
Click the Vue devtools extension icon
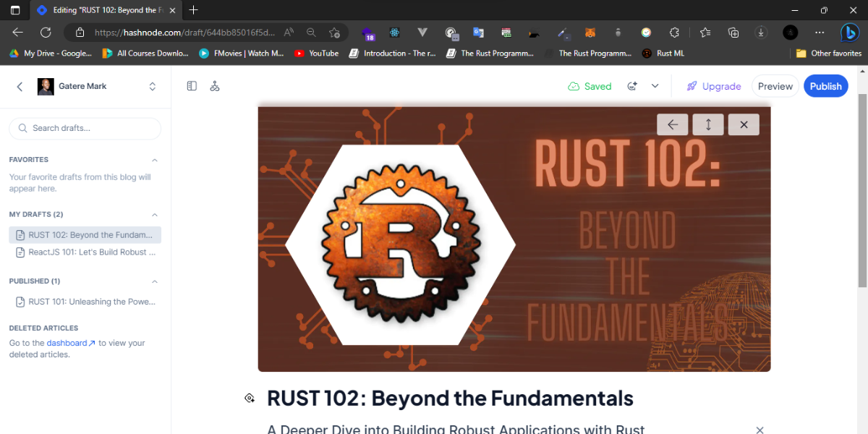tap(423, 33)
